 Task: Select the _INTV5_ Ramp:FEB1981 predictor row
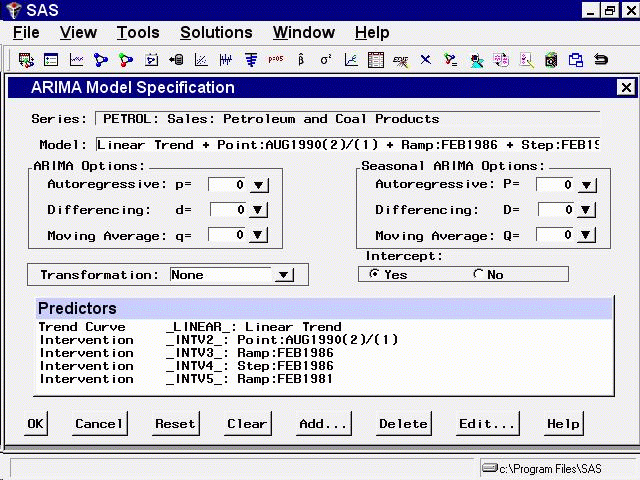(323, 379)
